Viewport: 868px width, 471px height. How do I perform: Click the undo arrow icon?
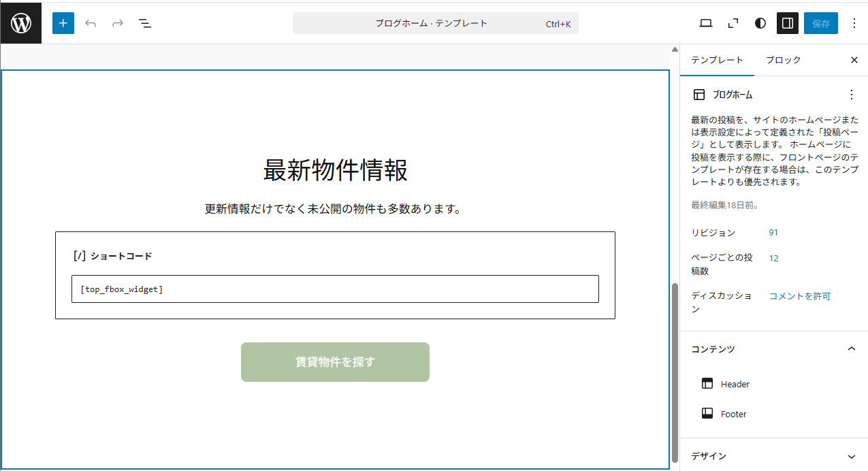coord(91,23)
